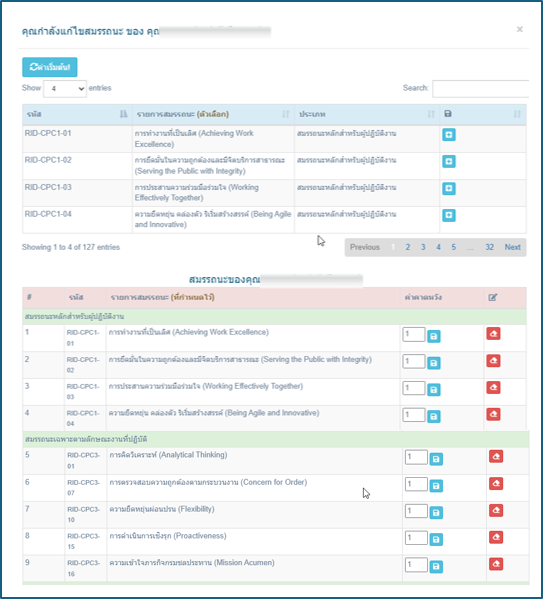The height and width of the screenshot is (599, 543).
Task: Click the Next pagination link
Action: tap(512, 247)
